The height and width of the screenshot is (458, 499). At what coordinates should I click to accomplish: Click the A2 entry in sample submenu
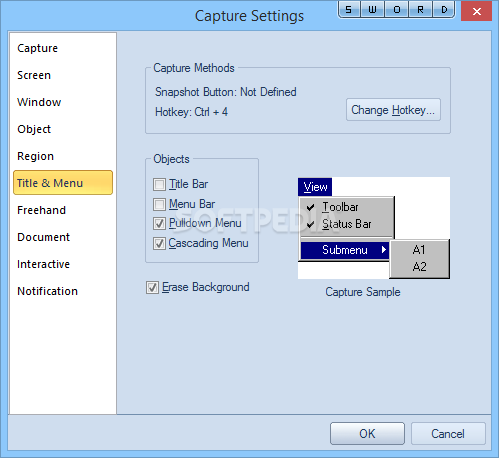[x=419, y=267]
